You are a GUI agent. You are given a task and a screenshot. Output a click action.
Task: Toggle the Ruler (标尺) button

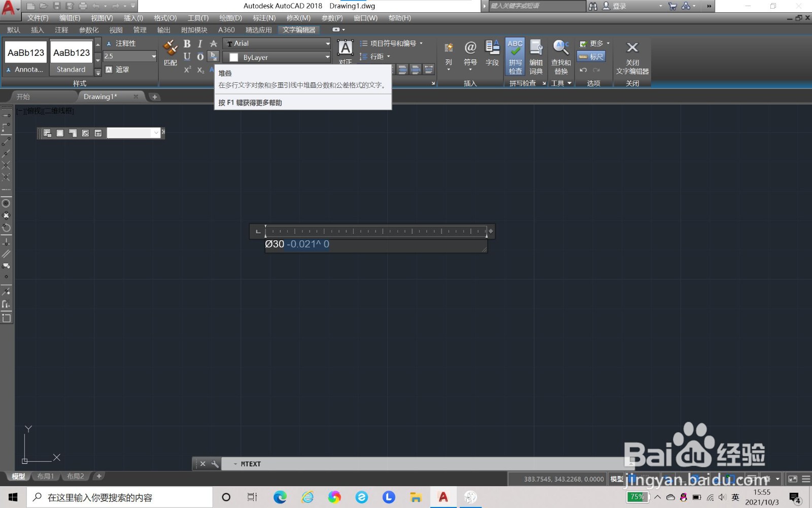(x=591, y=56)
